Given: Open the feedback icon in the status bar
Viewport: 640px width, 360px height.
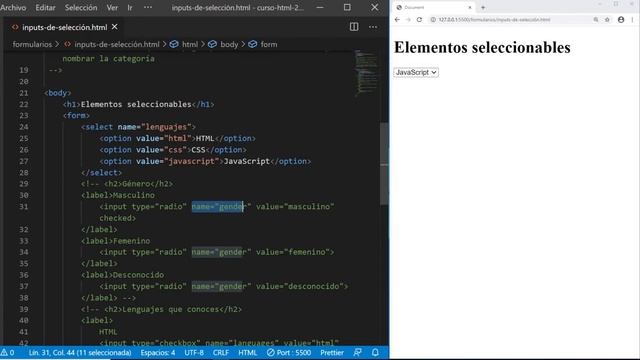Looking at the screenshot, I should pyautogui.click(x=357, y=353).
